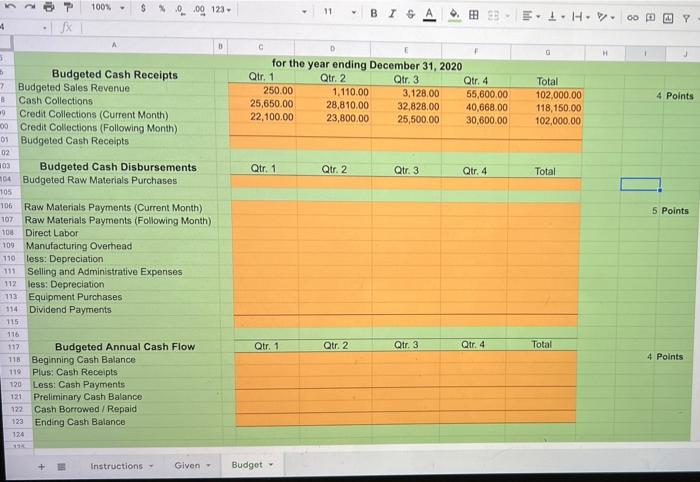Select the Paint format tool

click(x=68, y=8)
